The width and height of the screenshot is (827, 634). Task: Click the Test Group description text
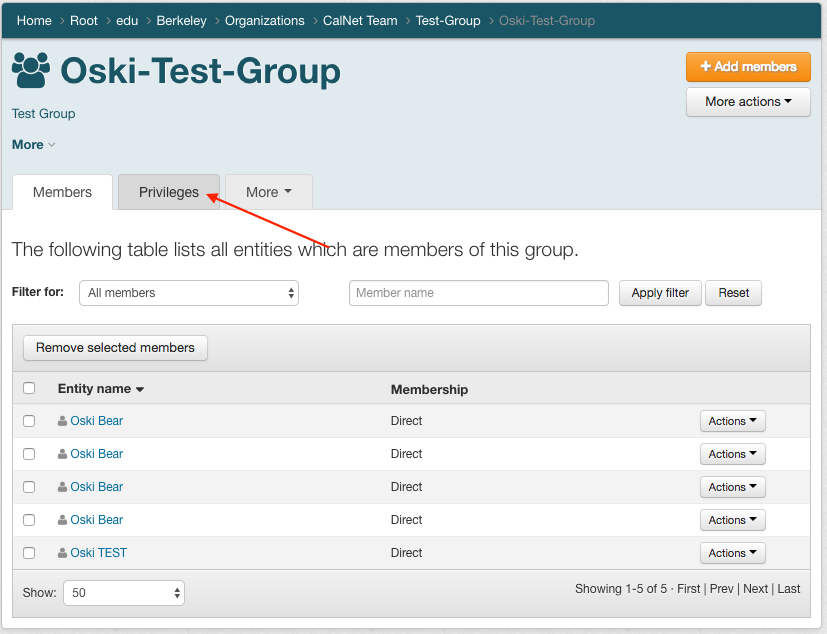(x=43, y=113)
